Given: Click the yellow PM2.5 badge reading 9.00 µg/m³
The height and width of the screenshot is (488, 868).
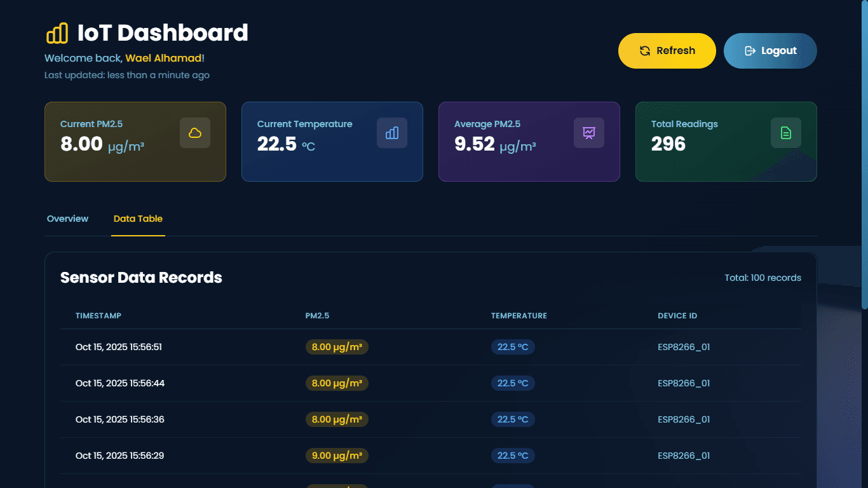Looking at the screenshot, I should [337, 456].
